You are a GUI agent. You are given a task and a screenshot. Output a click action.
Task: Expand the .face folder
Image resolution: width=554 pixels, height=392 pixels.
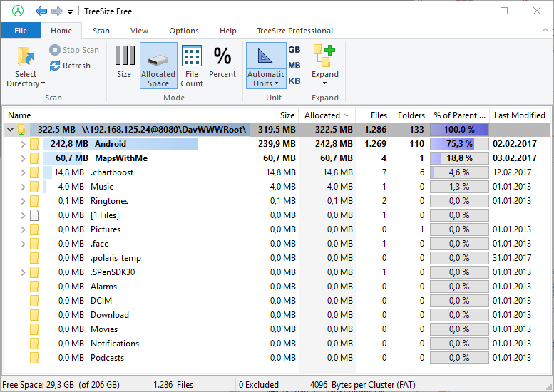(23, 244)
